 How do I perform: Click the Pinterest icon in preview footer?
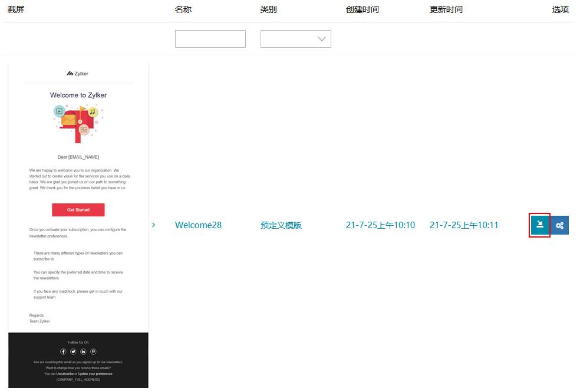tap(93, 351)
